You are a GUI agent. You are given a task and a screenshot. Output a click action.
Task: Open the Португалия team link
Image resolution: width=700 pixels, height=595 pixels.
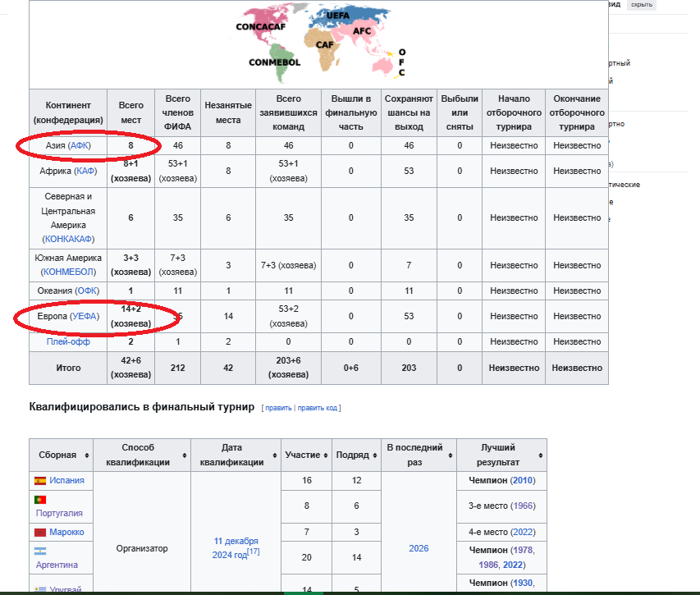pos(59,513)
